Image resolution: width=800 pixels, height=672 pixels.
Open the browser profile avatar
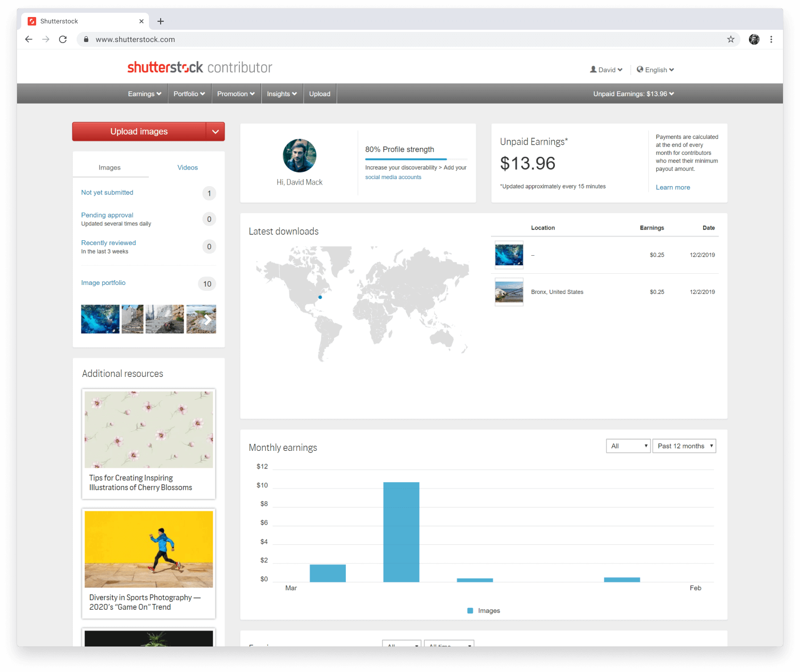point(754,39)
